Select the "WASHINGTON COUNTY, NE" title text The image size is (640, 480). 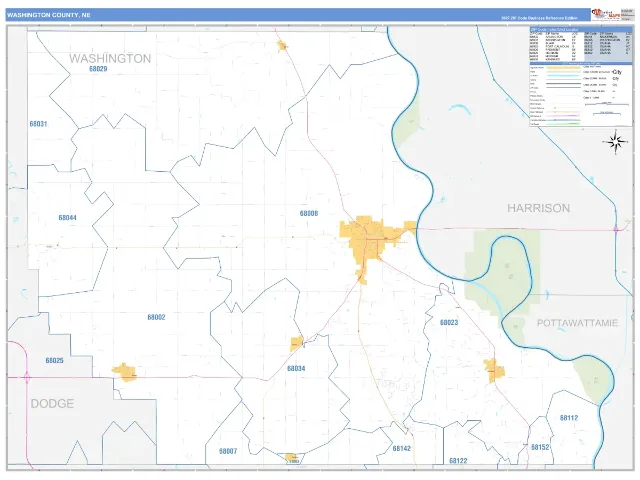pos(49,15)
